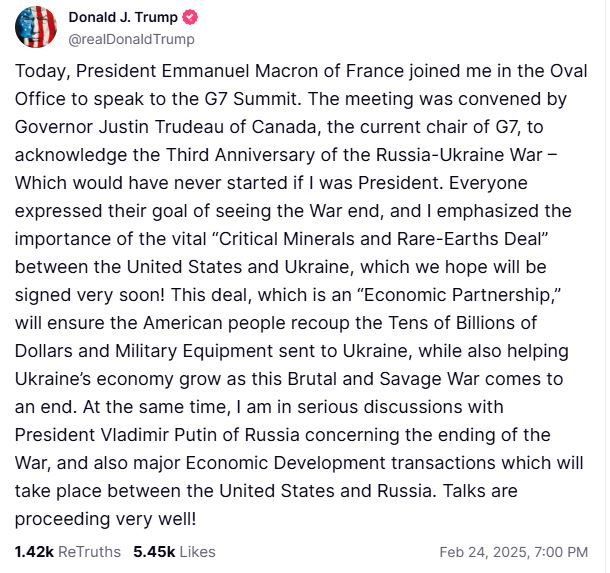Image resolution: width=610 pixels, height=573 pixels.
Task: Open the Feb 24, 2025 timestamp
Action: (514, 552)
